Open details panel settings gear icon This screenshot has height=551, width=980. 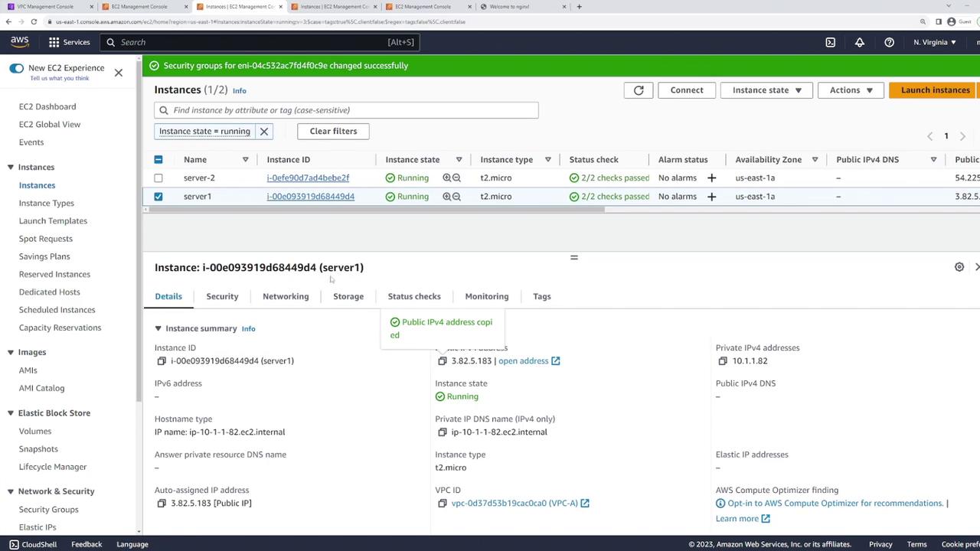pos(959,267)
